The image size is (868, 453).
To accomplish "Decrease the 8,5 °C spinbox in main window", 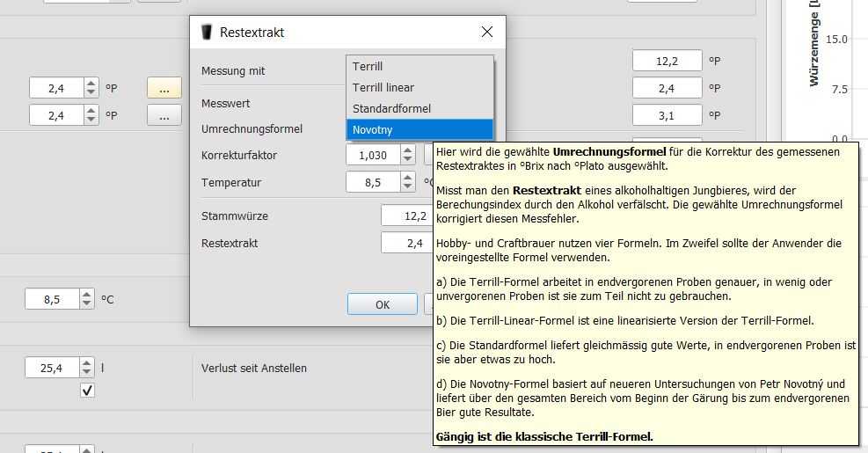I will 87,304.
